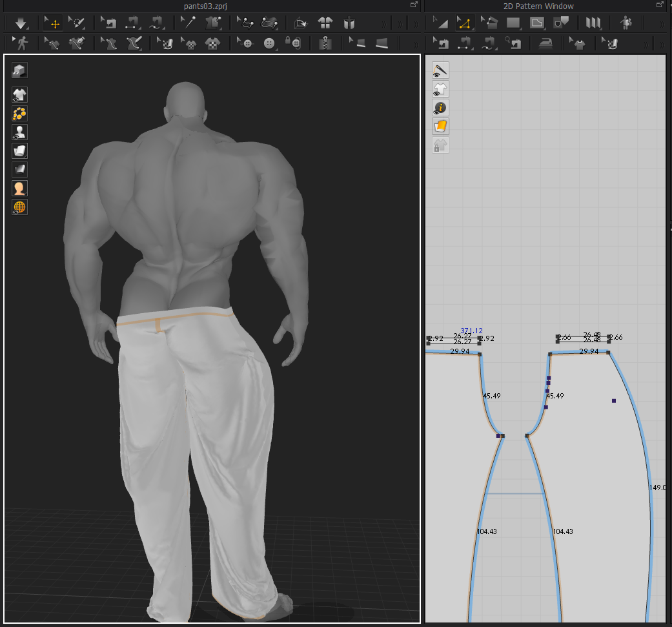Click the Simulate down-arrow tool
This screenshot has width=672, height=627.
pos(21,24)
